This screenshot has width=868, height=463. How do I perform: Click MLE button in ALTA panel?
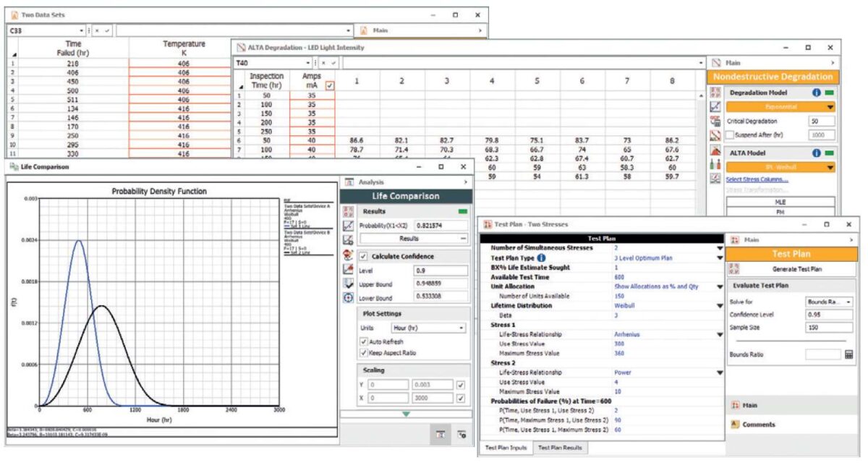pyautogui.click(x=780, y=203)
